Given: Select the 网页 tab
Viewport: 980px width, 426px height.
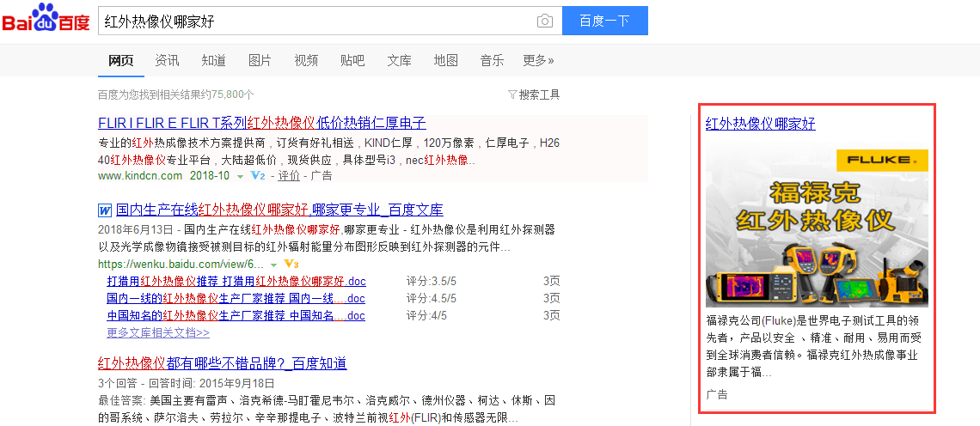Looking at the screenshot, I should (x=120, y=61).
